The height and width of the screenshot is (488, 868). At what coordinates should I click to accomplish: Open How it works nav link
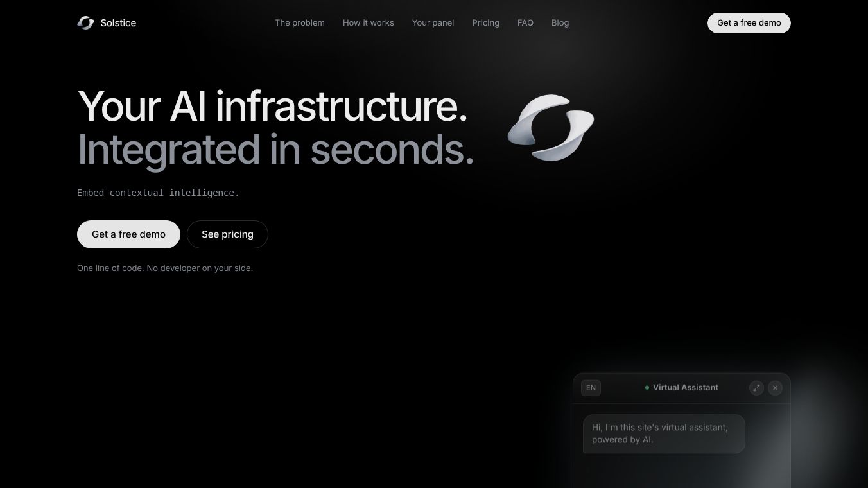[369, 23]
